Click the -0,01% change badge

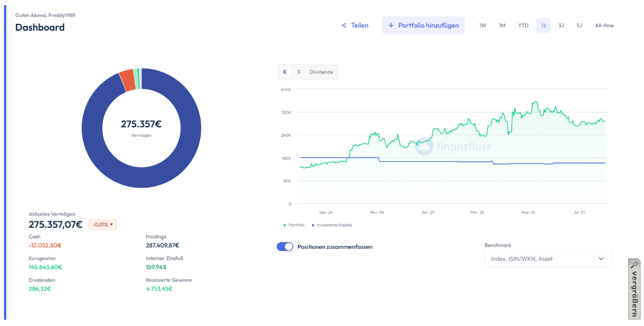pyautogui.click(x=103, y=224)
